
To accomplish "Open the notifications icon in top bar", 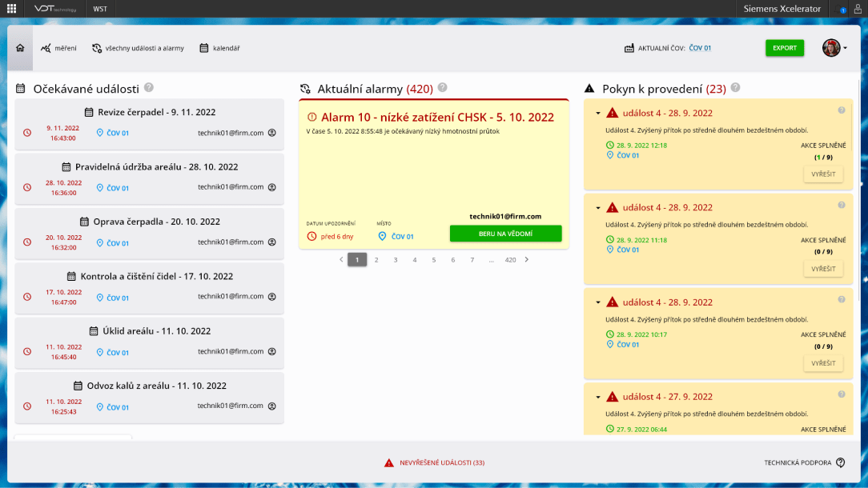I will (842, 10).
